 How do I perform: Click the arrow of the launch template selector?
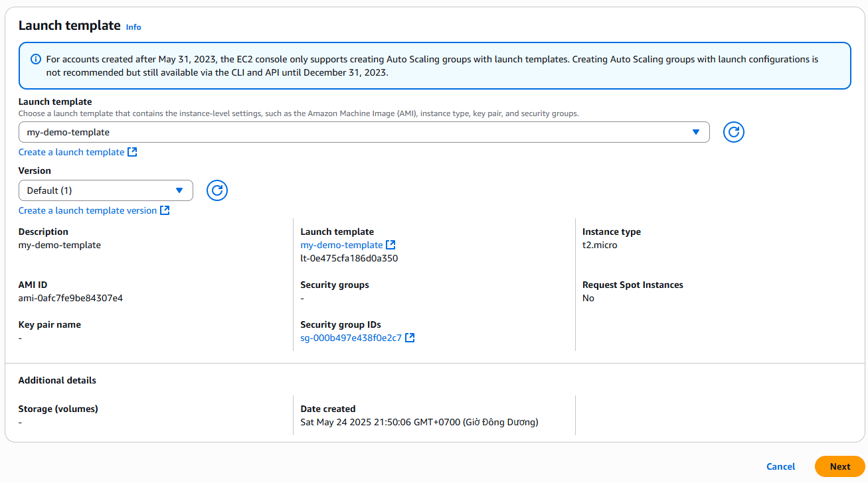coord(695,132)
